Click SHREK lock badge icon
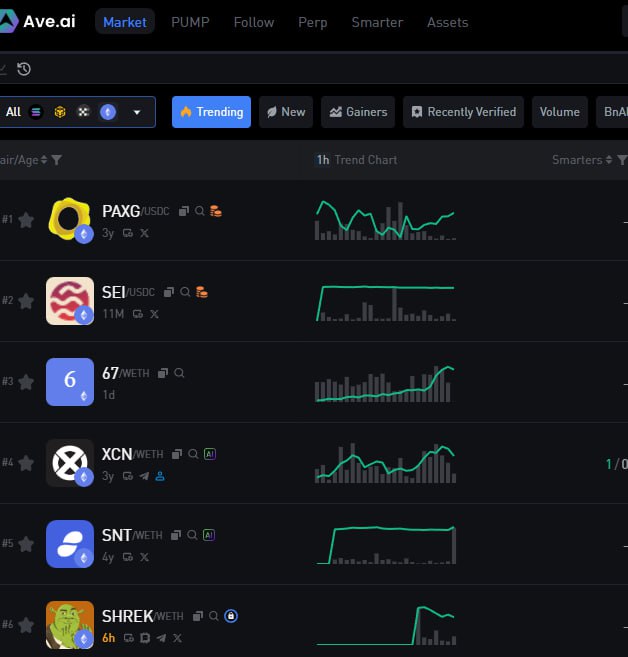Image resolution: width=628 pixels, height=657 pixels. (x=231, y=616)
